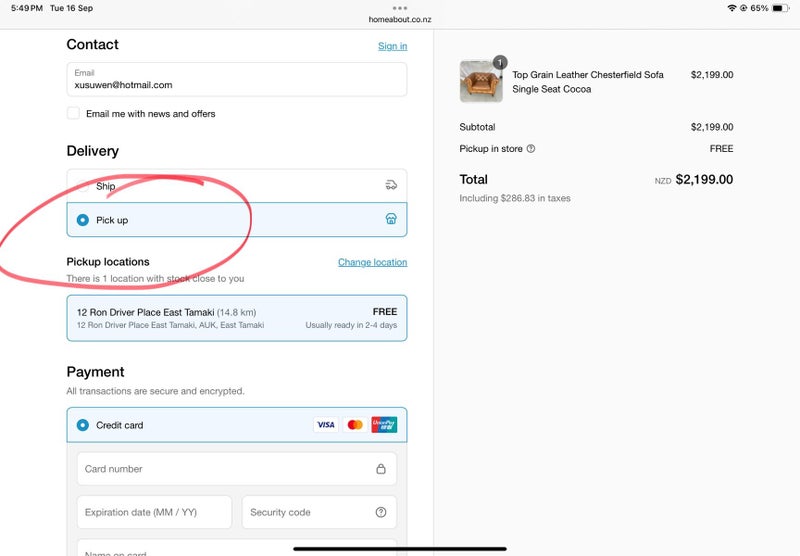Enable Email me with news and offers
This screenshot has height=556, width=800.
pyautogui.click(x=74, y=114)
